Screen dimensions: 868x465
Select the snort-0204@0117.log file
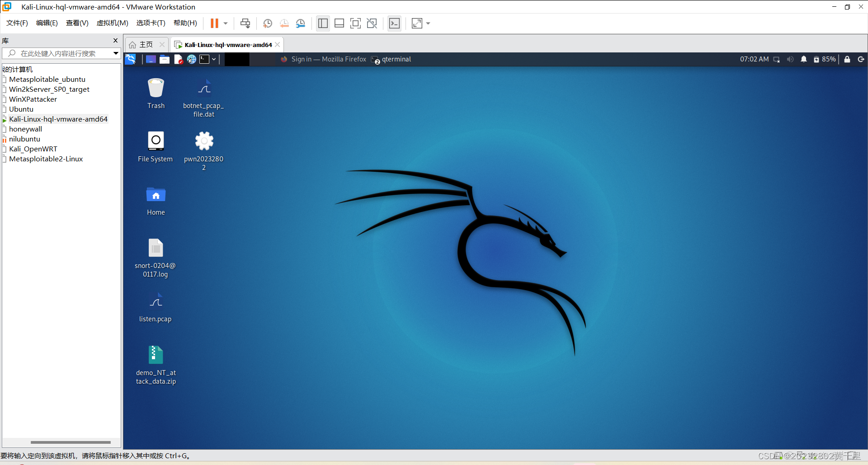[156, 258]
